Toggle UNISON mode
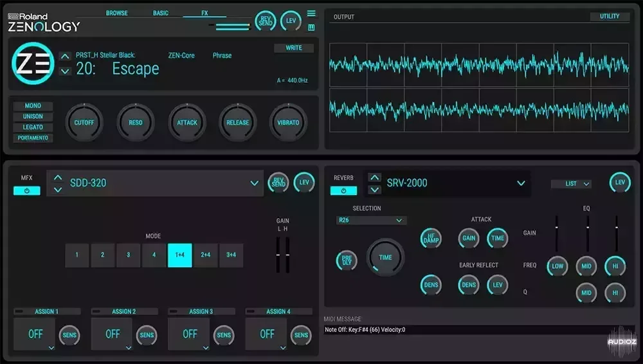643x364 pixels. (x=33, y=116)
